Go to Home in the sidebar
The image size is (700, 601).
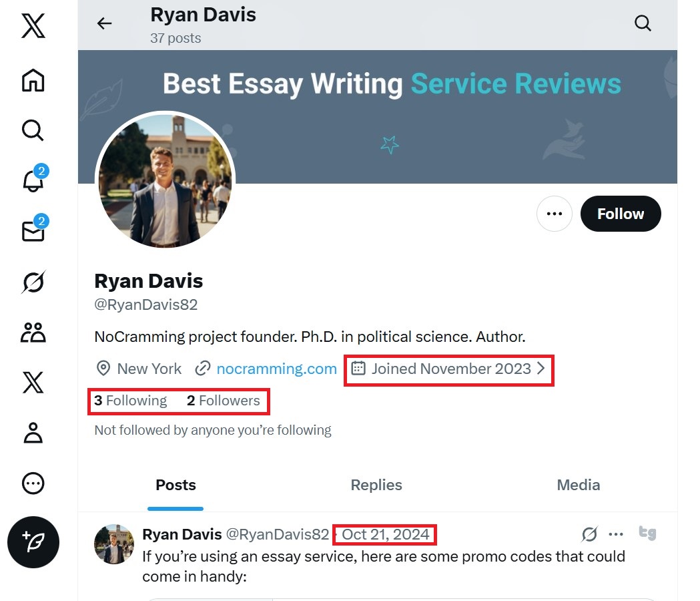click(33, 80)
